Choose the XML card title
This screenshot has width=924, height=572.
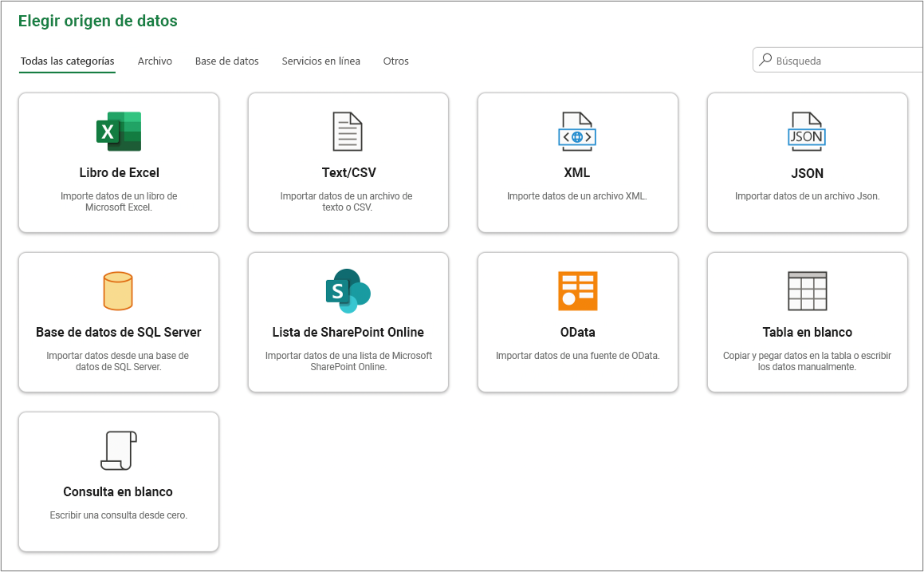pos(577,173)
